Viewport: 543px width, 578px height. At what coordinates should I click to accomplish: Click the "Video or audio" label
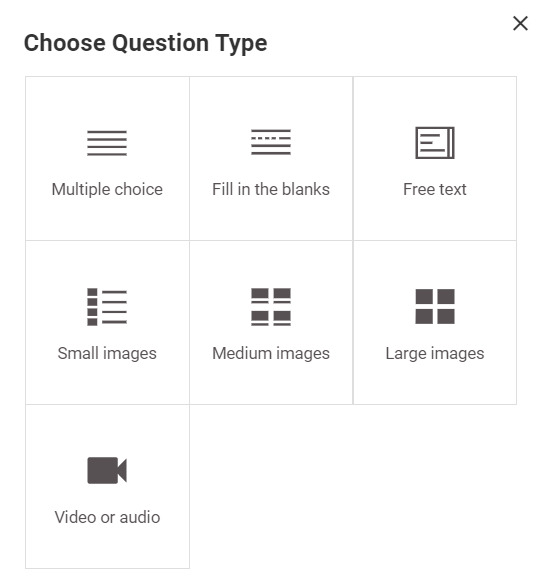point(107,517)
